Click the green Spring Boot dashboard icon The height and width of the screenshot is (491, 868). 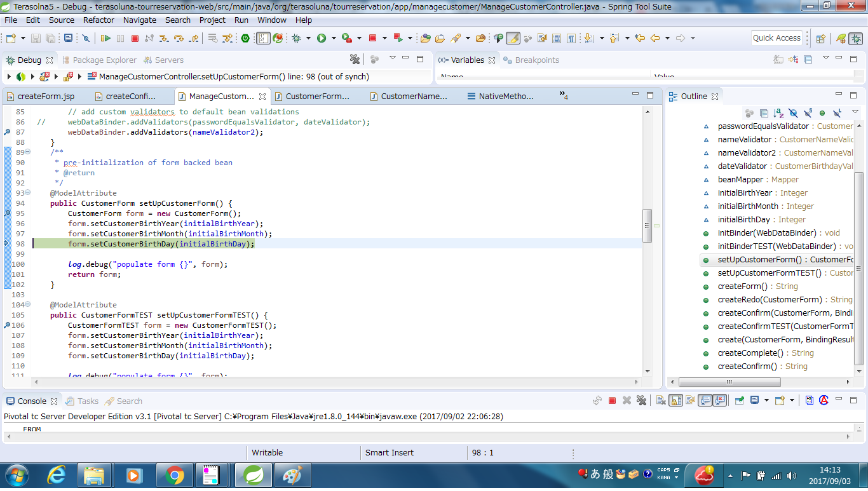246,38
